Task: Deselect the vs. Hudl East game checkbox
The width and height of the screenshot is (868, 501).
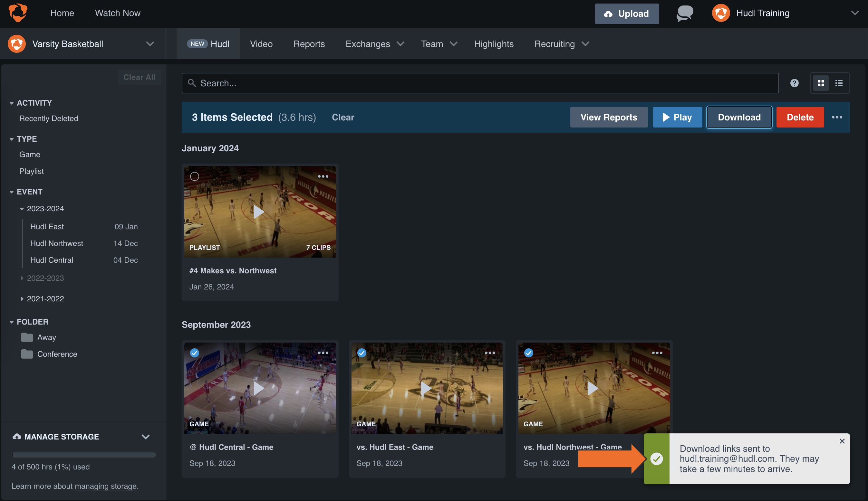Action: click(x=362, y=353)
